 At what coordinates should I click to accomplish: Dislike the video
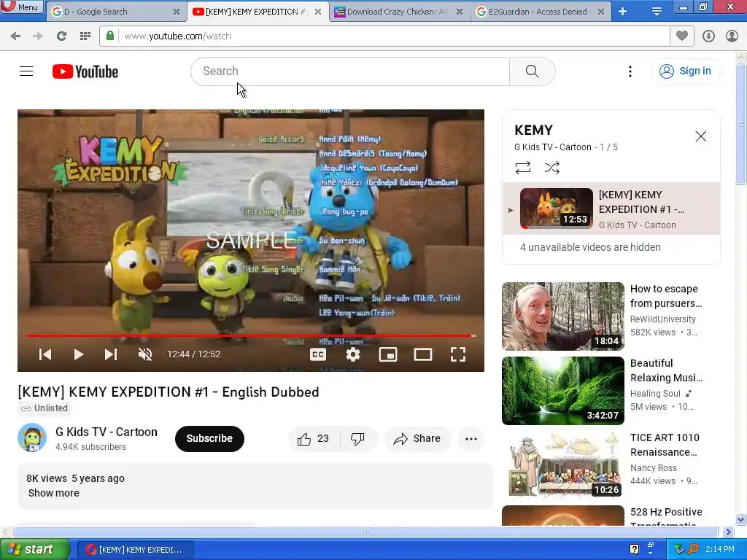[357, 438]
